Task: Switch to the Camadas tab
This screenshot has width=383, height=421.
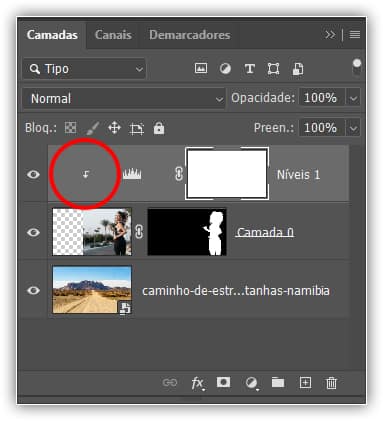Action: point(52,35)
